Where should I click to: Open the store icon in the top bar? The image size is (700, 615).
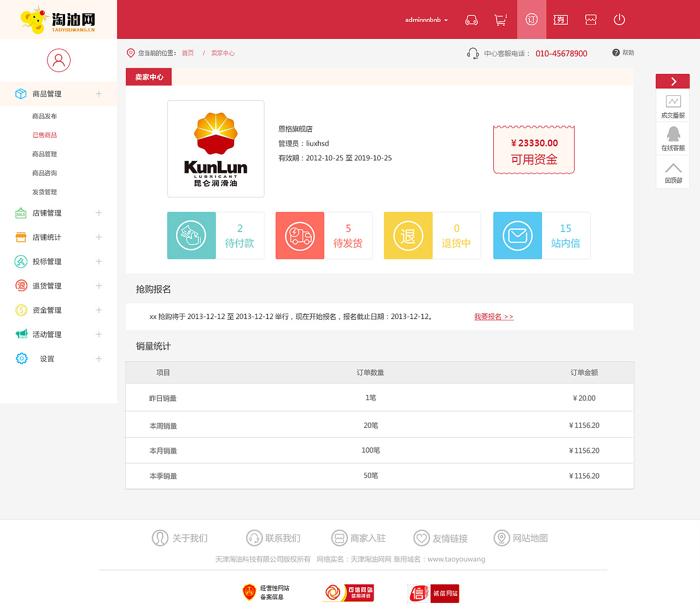[591, 19]
